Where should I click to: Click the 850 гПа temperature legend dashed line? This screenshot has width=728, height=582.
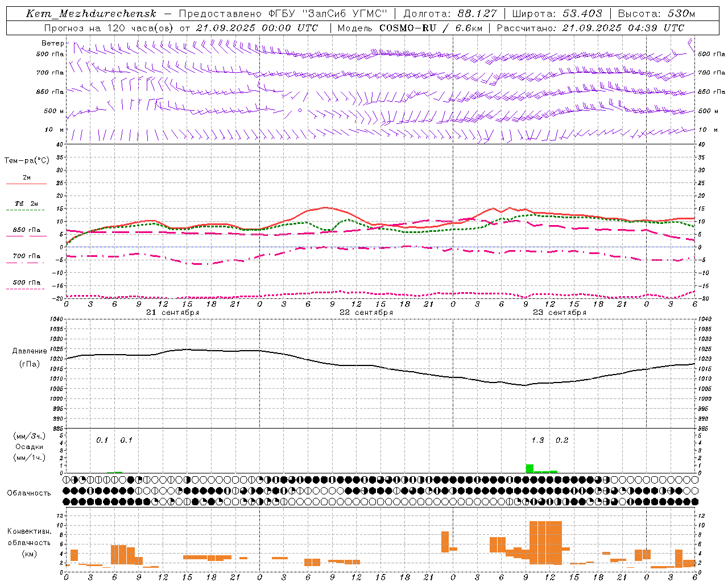(26, 236)
